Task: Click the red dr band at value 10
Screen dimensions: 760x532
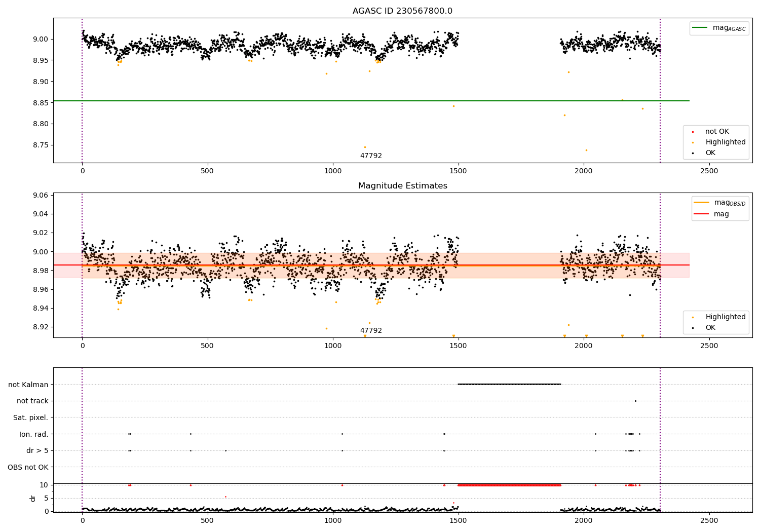Action: click(509, 485)
